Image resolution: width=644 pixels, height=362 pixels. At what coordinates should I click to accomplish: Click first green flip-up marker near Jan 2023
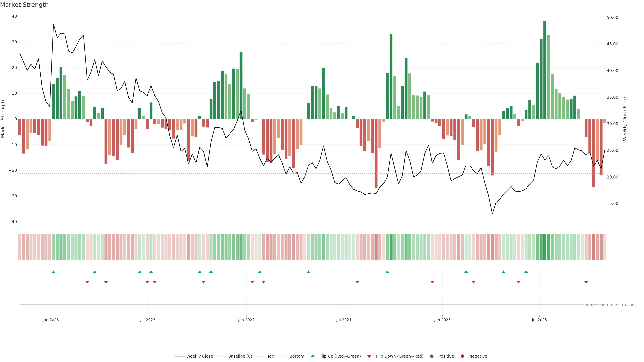[x=53, y=272]
